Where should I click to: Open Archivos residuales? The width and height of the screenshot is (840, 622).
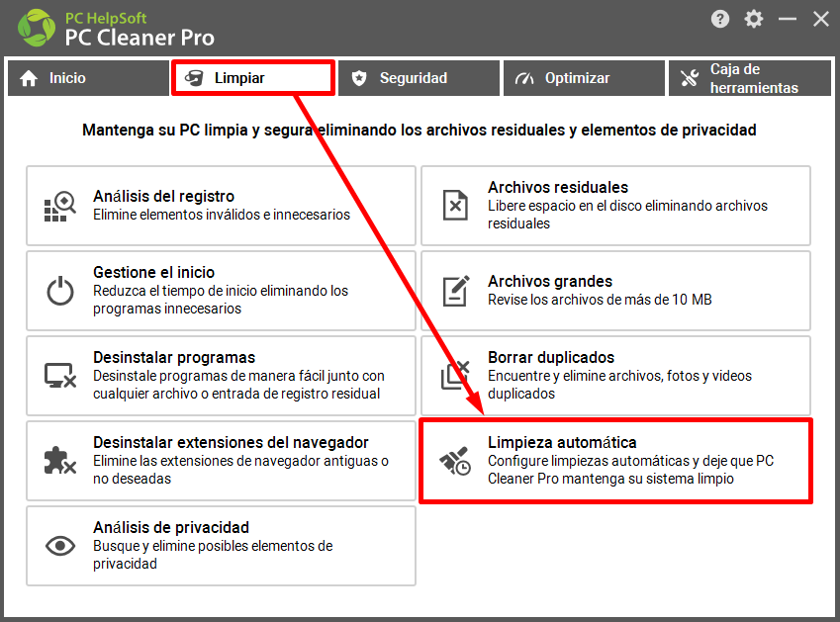(615, 206)
